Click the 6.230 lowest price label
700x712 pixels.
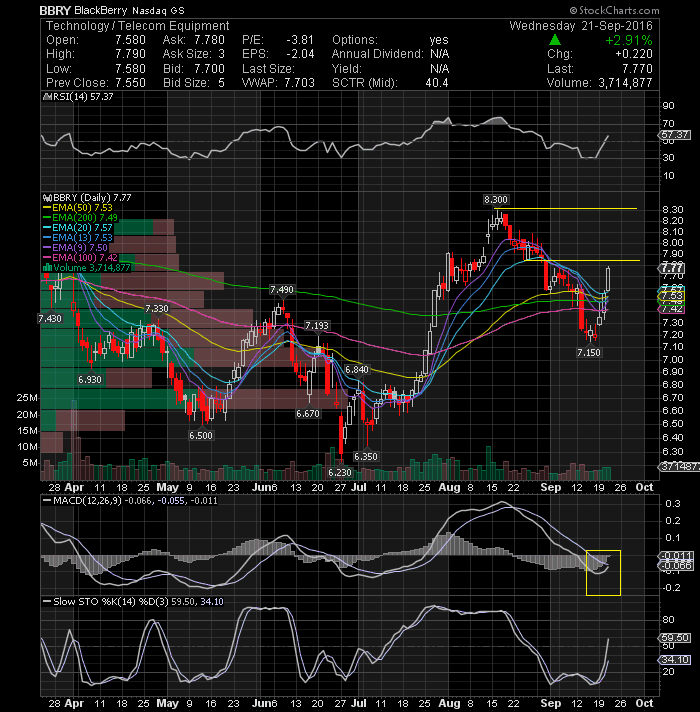tap(340, 472)
